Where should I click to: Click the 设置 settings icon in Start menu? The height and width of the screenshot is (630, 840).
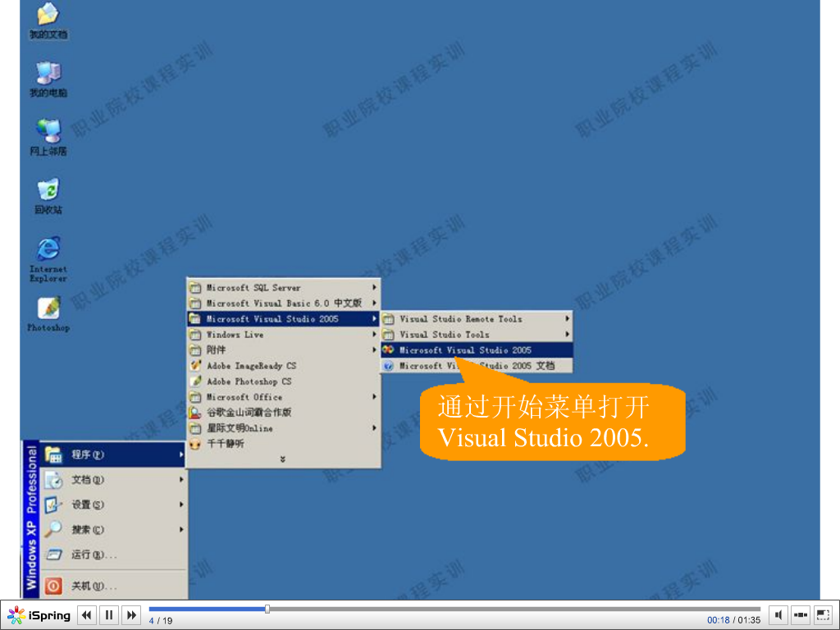[53, 504]
